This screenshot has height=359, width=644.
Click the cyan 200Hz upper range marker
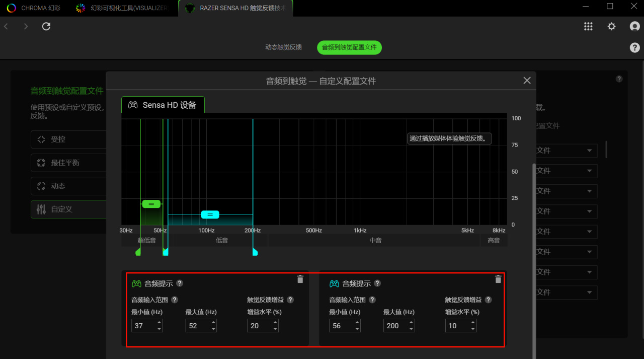point(255,252)
